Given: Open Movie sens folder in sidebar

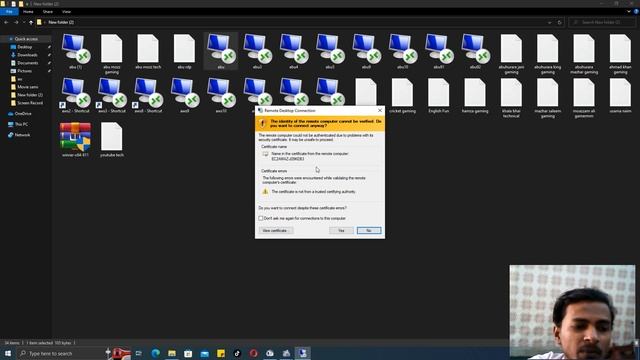Looking at the screenshot, I should click(x=28, y=87).
